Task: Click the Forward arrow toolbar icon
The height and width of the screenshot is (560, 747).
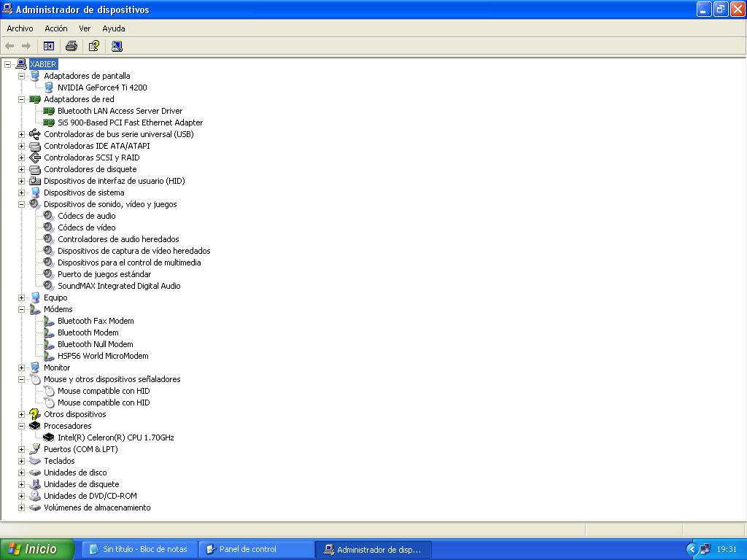Action: pos(26,46)
